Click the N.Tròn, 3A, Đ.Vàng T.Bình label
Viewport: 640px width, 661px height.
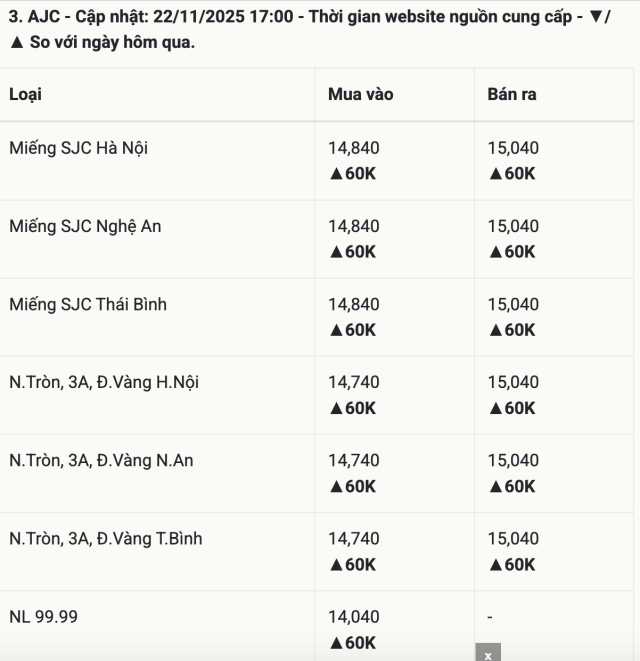pyautogui.click(x=105, y=538)
